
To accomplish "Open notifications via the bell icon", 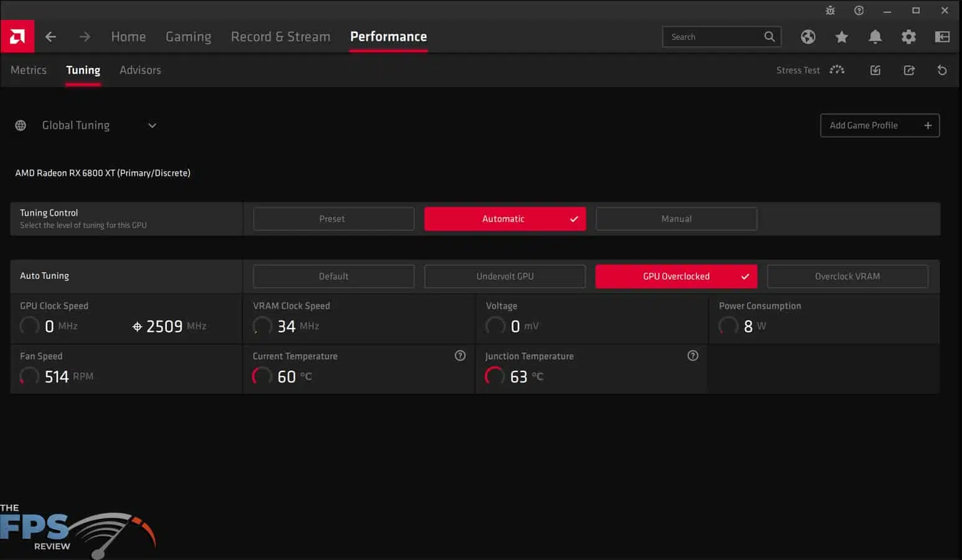I will pyautogui.click(x=875, y=37).
